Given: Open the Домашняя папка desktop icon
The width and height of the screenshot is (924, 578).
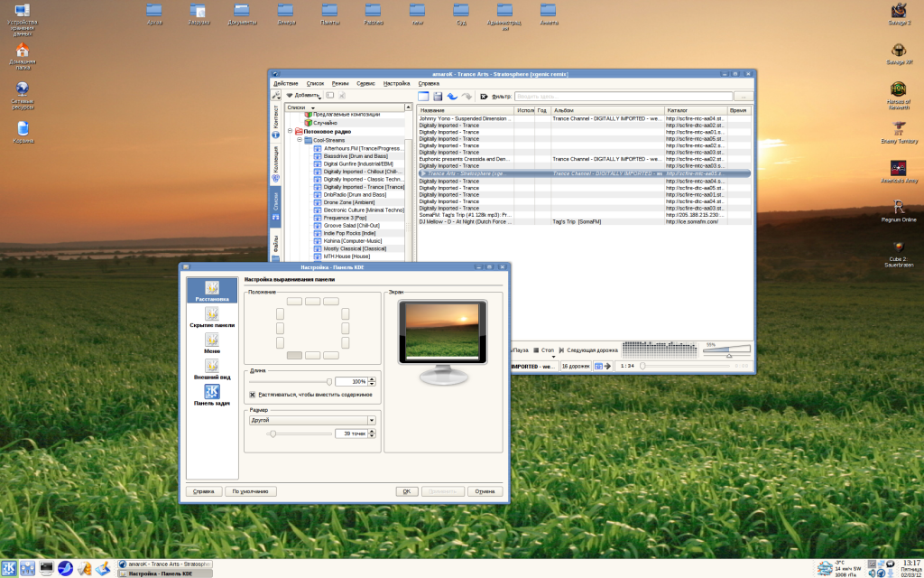Looking at the screenshot, I should coord(23,57).
